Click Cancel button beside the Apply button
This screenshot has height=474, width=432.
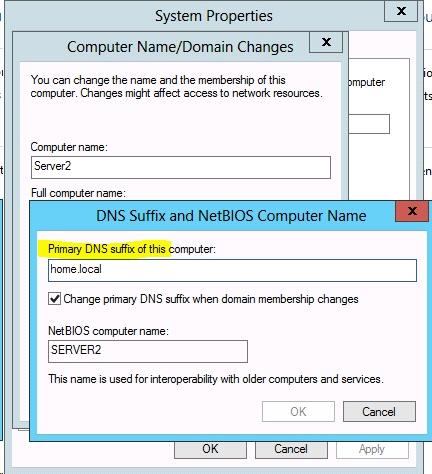pyautogui.click(x=291, y=449)
